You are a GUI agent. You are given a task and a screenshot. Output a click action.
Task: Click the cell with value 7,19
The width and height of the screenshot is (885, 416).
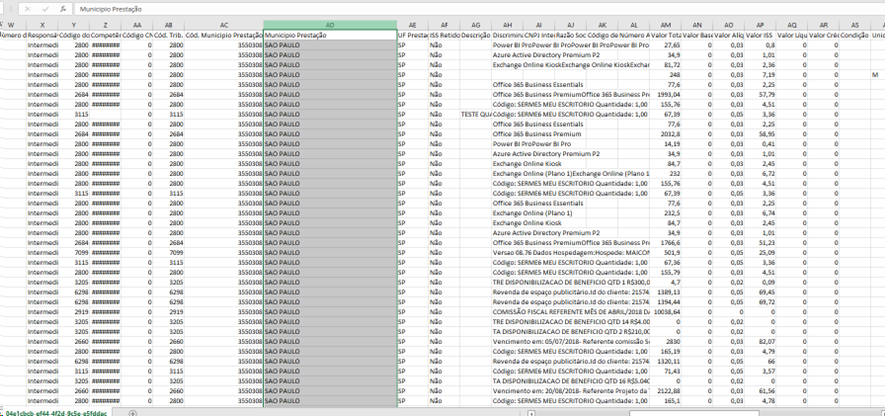[x=760, y=75]
